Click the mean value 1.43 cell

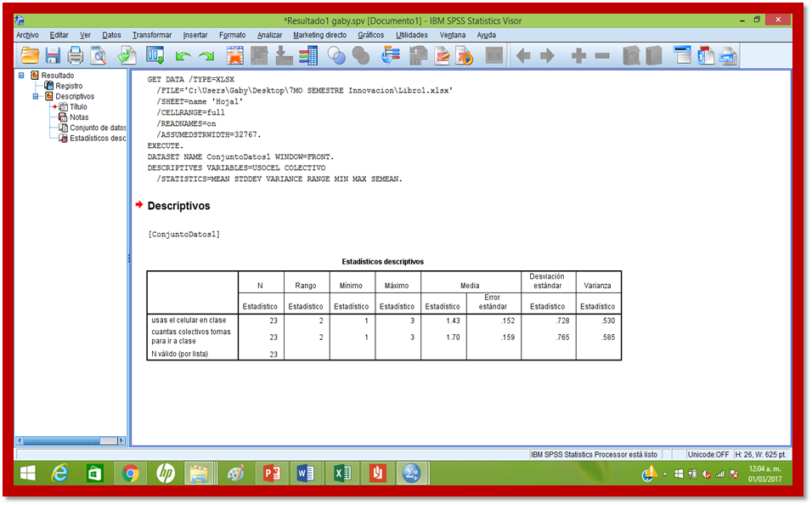(x=453, y=321)
